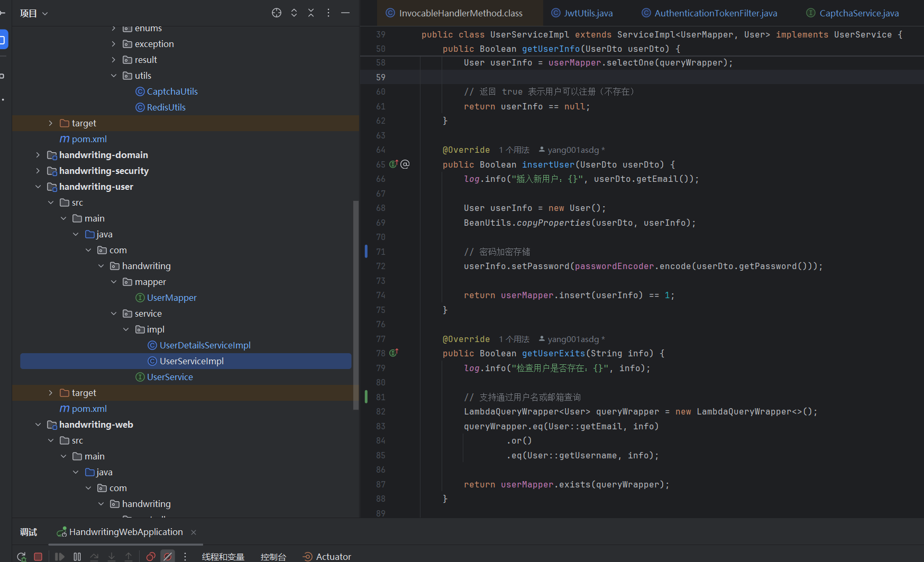Close the HandwritingWebApplication debug tab
The height and width of the screenshot is (562, 924).
point(194,532)
